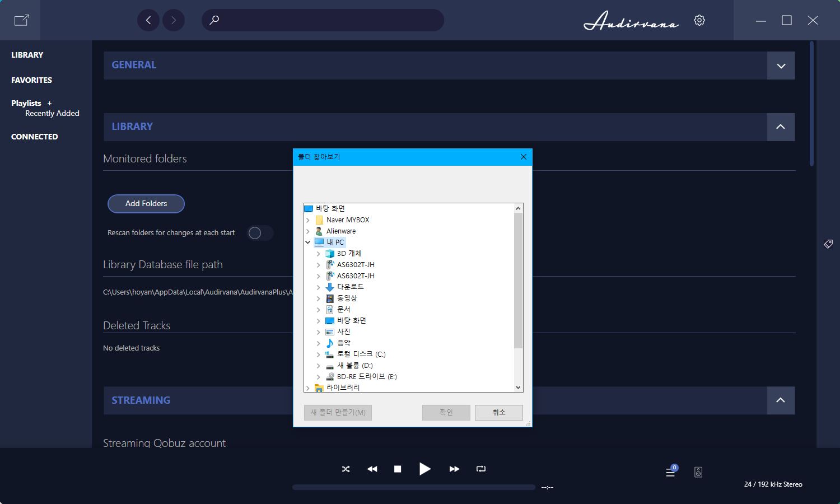The height and width of the screenshot is (504, 840).
Task: Click the 새 폴더 만들기(M) button
Action: (x=338, y=412)
